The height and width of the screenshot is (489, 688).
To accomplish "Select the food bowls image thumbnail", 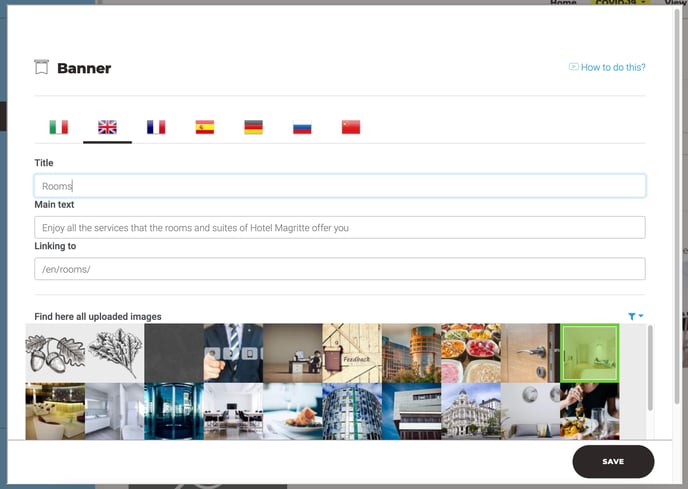I will coord(470,352).
